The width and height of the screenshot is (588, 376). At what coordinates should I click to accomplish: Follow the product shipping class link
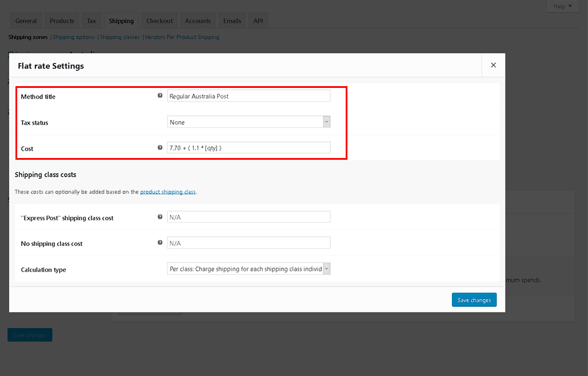pyautogui.click(x=168, y=192)
